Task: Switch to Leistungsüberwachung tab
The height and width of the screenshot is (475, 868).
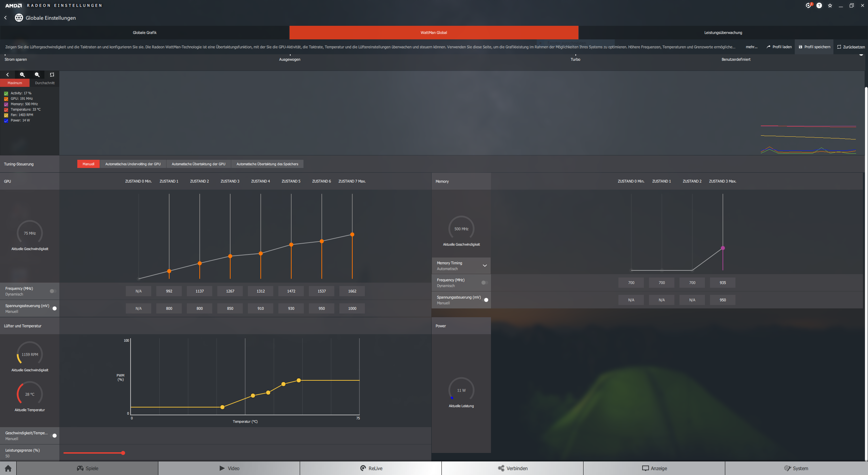Action: 723,33
